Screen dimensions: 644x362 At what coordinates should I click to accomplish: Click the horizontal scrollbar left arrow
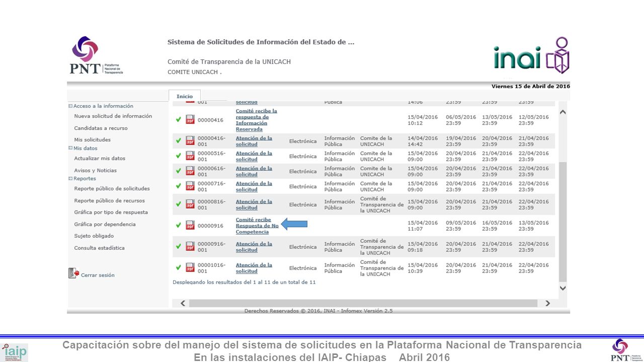click(183, 303)
